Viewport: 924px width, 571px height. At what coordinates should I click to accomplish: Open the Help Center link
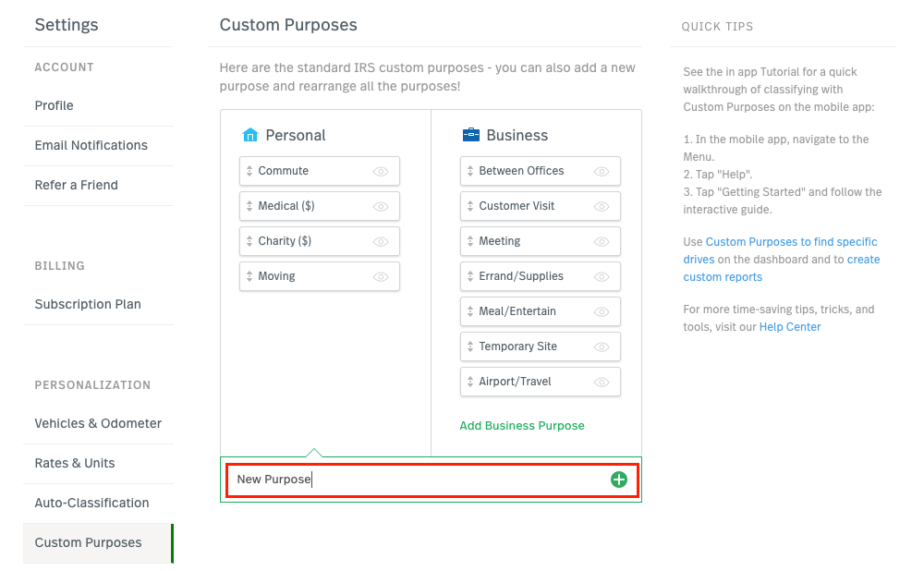(790, 327)
